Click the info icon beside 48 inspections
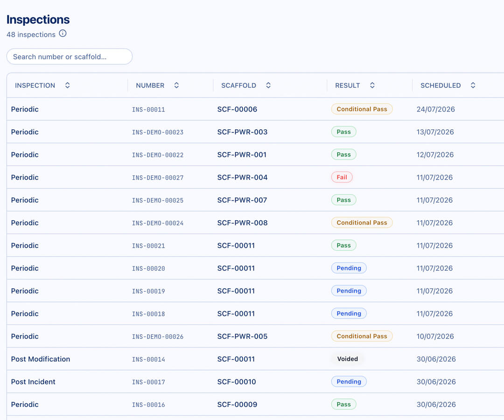This screenshot has width=504, height=420. (x=63, y=34)
